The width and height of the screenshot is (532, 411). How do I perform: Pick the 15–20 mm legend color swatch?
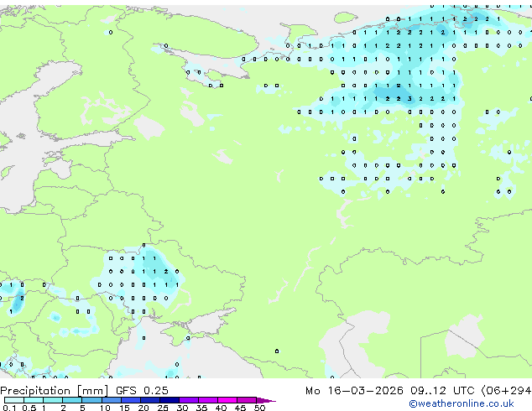[131, 400]
